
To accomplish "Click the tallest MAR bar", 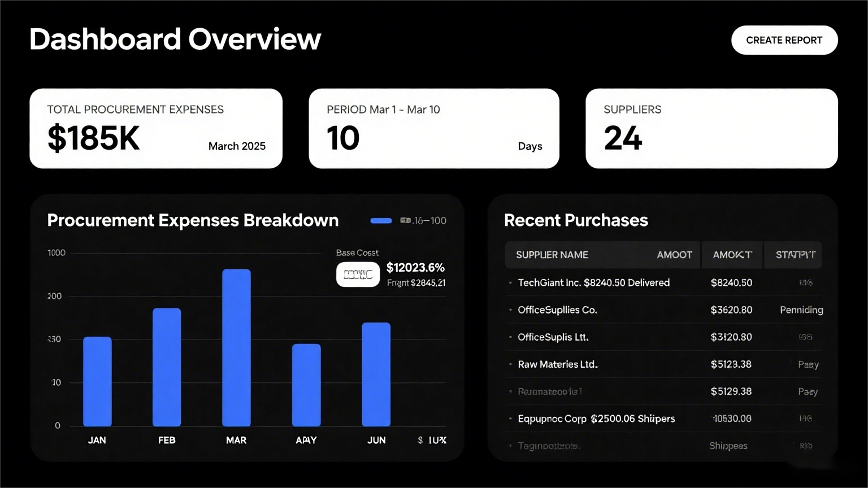I will pyautogui.click(x=236, y=347).
